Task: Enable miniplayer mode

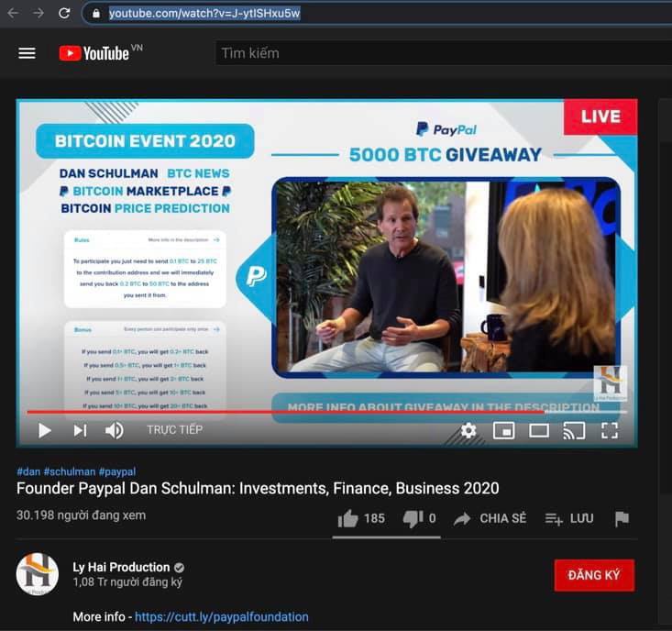Action: click(504, 430)
